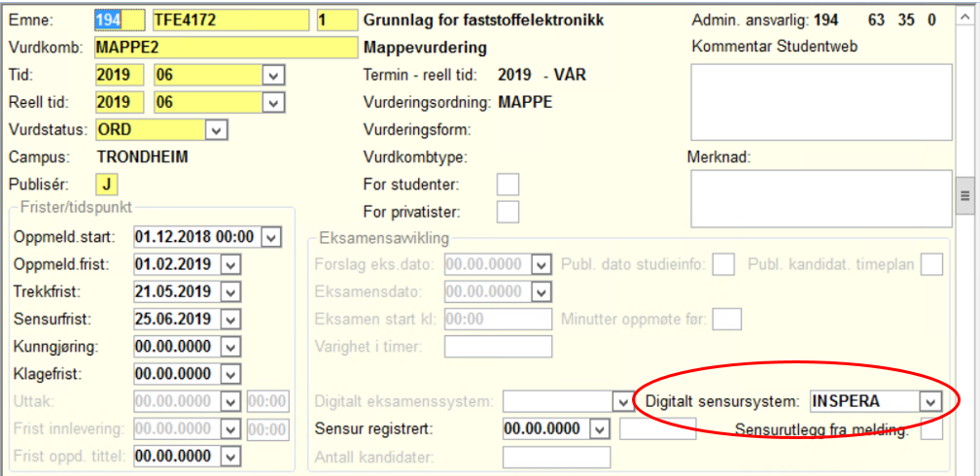The image size is (980, 476).
Task: Open Frist oppd. tittel date arrow
Action: (230, 456)
